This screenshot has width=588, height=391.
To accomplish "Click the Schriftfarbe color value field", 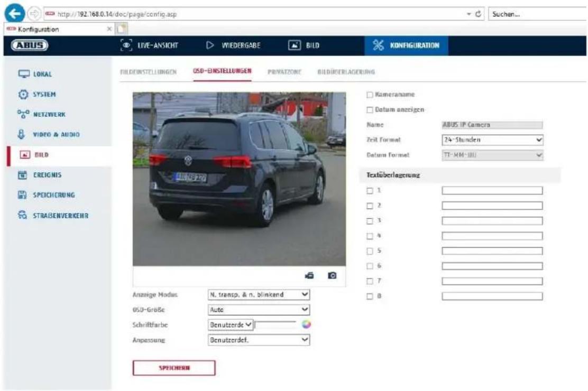I will 275,325.
